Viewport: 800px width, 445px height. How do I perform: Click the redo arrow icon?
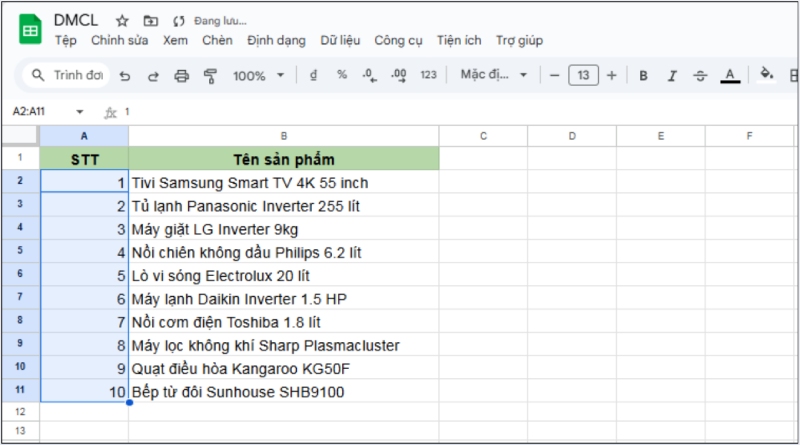tap(153, 75)
